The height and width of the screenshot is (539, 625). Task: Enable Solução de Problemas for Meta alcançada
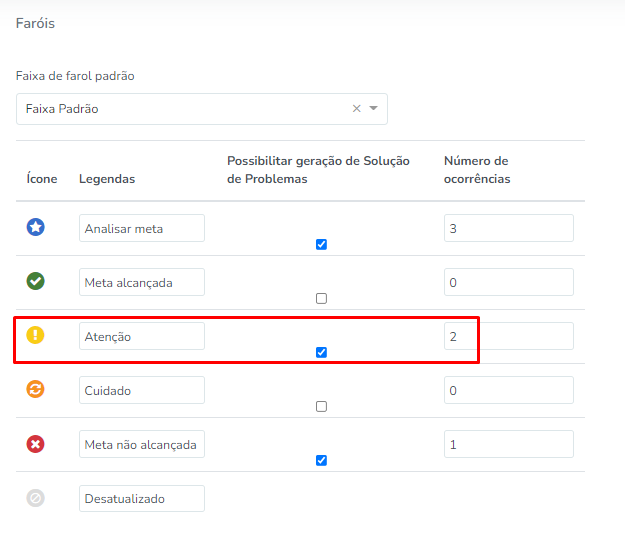321,298
